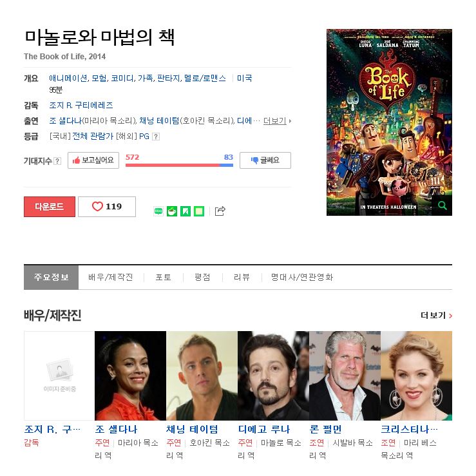This screenshot has height=476, width=476.
Task: Click the red-blue expectation ratio bar
Action: click(x=180, y=165)
